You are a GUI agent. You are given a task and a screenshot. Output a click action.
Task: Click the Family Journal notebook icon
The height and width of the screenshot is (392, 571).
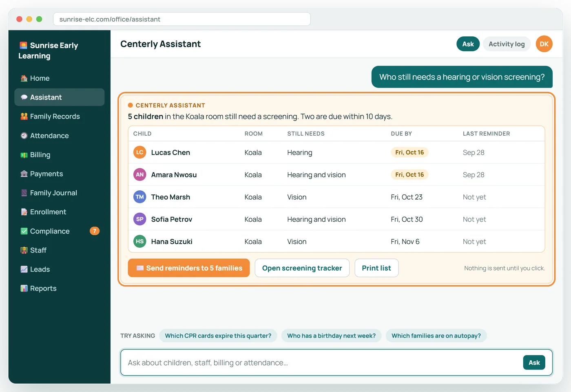[24, 193]
